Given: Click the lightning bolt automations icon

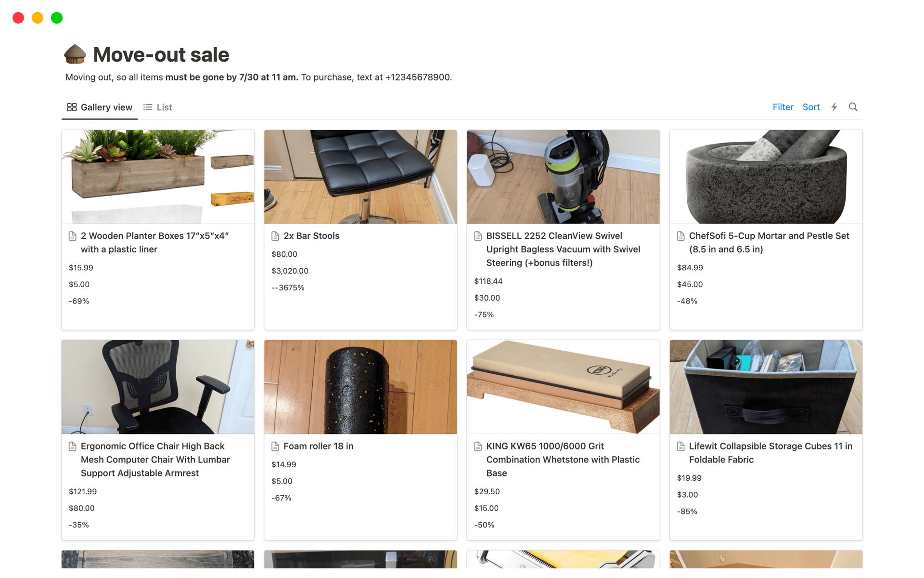Looking at the screenshot, I should (834, 107).
